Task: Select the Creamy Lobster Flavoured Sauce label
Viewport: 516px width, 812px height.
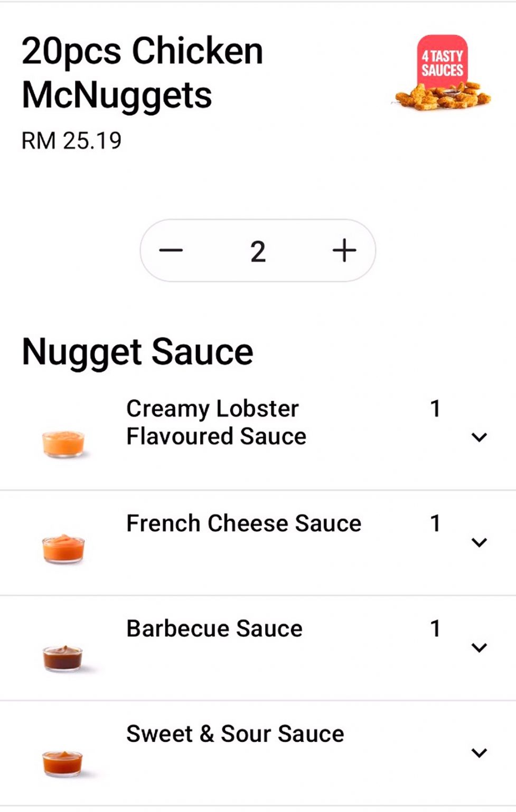Action: pyautogui.click(x=216, y=422)
